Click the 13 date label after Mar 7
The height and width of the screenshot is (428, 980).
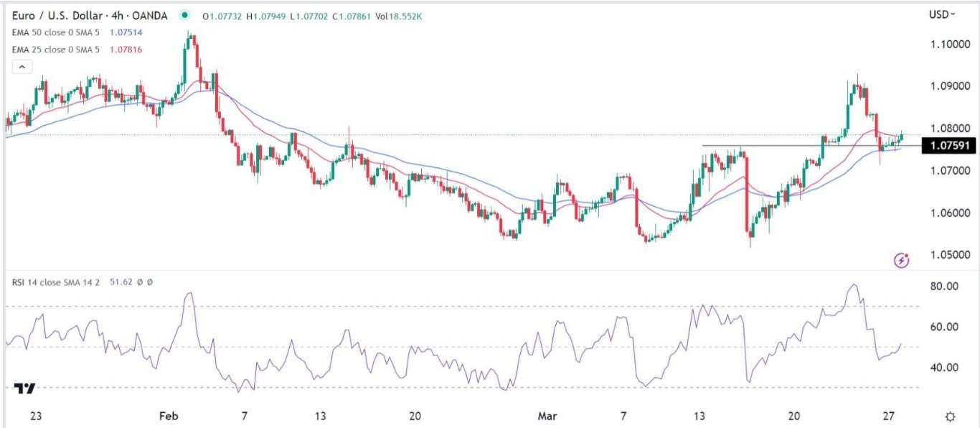pos(700,417)
